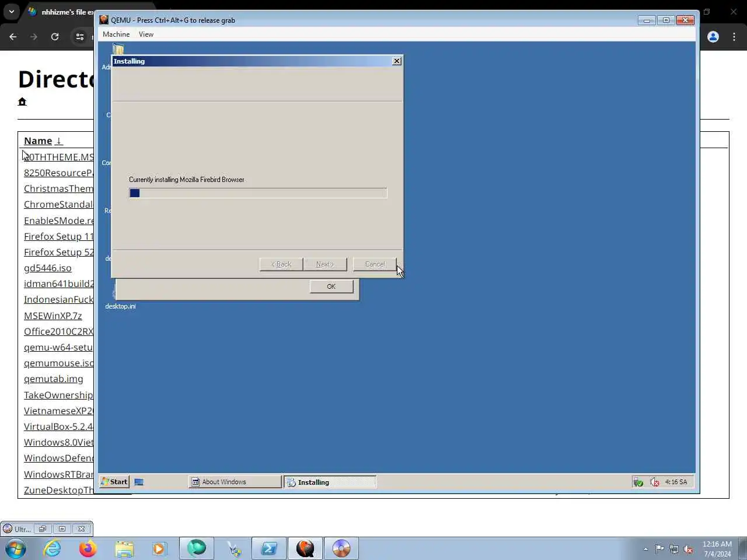Click guest Show Desktop quick launch icon
The height and width of the screenshot is (560, 747).
(x=139, y=482)
